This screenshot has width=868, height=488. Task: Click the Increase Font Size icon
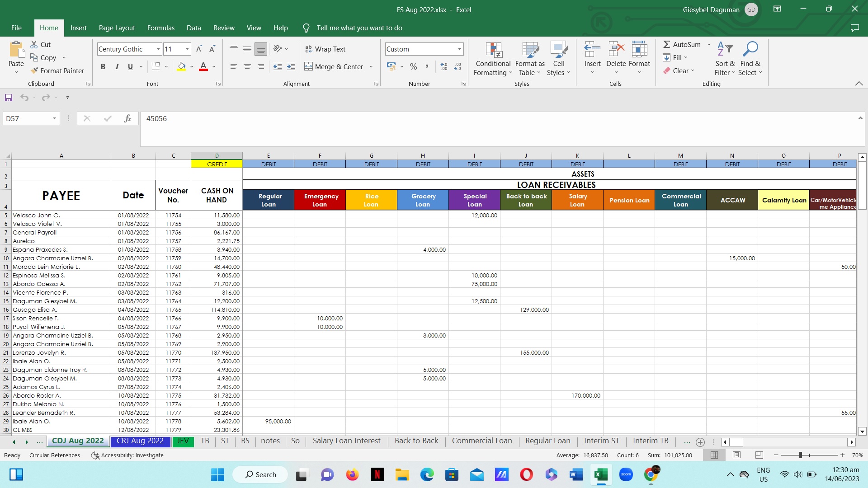[x=199, y=49]
